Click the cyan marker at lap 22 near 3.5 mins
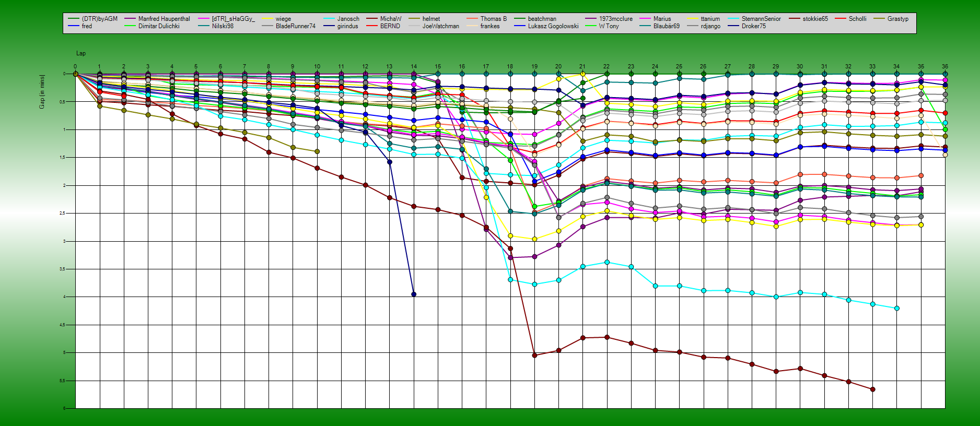Image resolution: width=980 pixels, height=426 pixels. click(606, 262)
